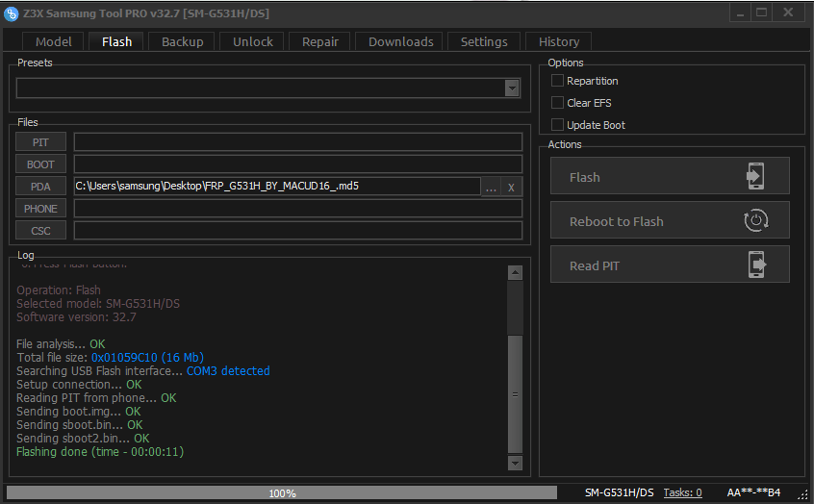Image resolution: width=814 pixels, height=504 pixels.
Task: Clear the PDA file with X button
Action: click(511, 187)
